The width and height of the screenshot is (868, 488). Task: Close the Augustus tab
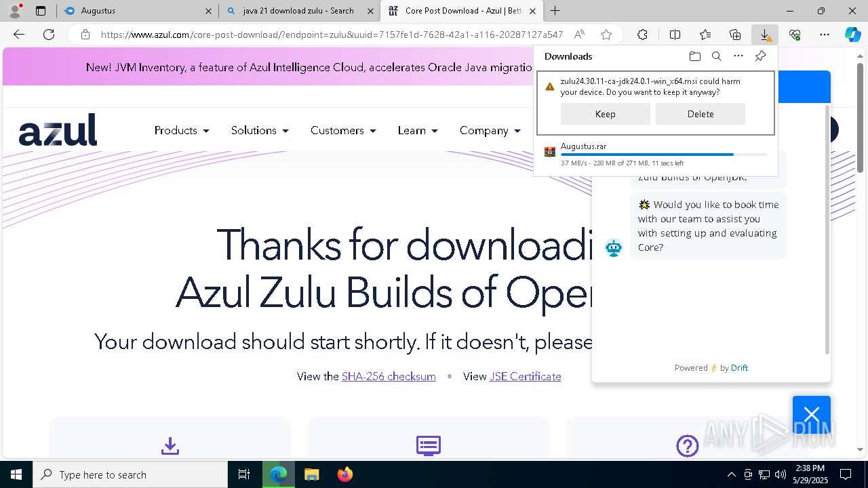tap(209, 11)
